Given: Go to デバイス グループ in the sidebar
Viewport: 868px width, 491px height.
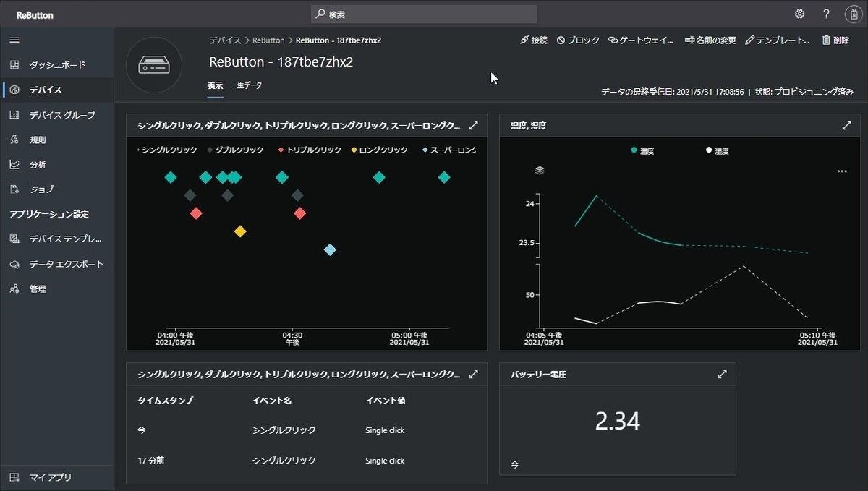Looking at the screenshot, I should tap(57, 115).
